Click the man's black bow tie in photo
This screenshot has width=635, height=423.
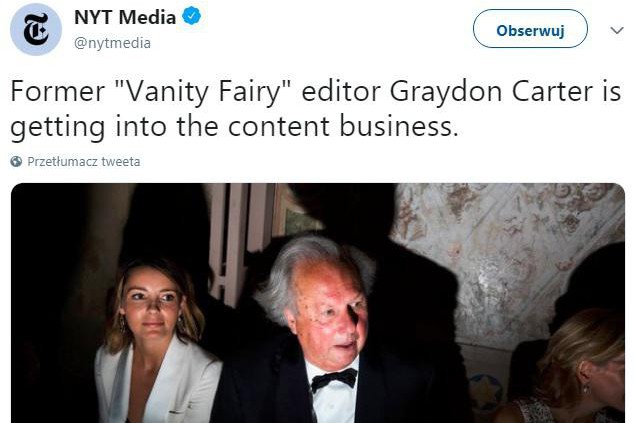(x=334, y=380)
